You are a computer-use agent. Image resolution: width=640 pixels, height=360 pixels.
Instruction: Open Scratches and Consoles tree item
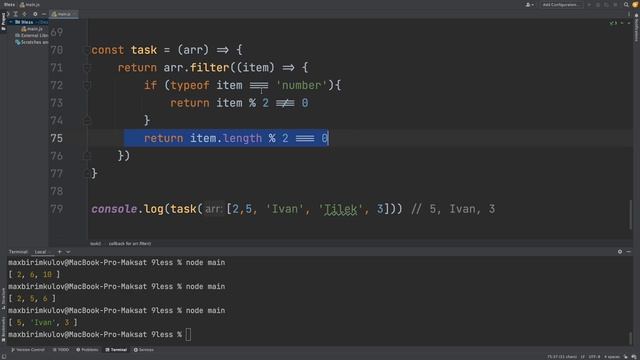coord(32,42)
